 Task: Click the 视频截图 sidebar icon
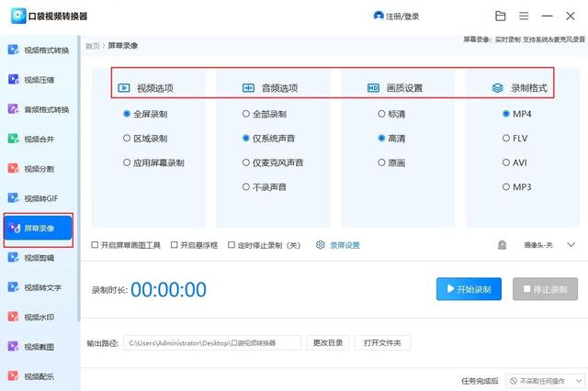click(x=13, y=346)
